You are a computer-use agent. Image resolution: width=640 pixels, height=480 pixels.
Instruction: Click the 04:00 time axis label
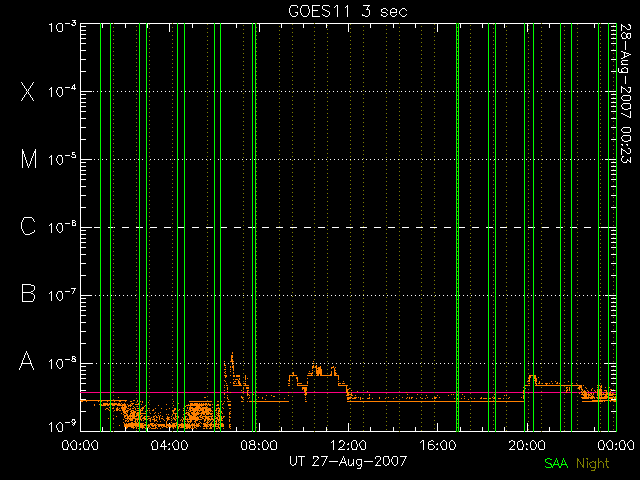tap(169, 444)
